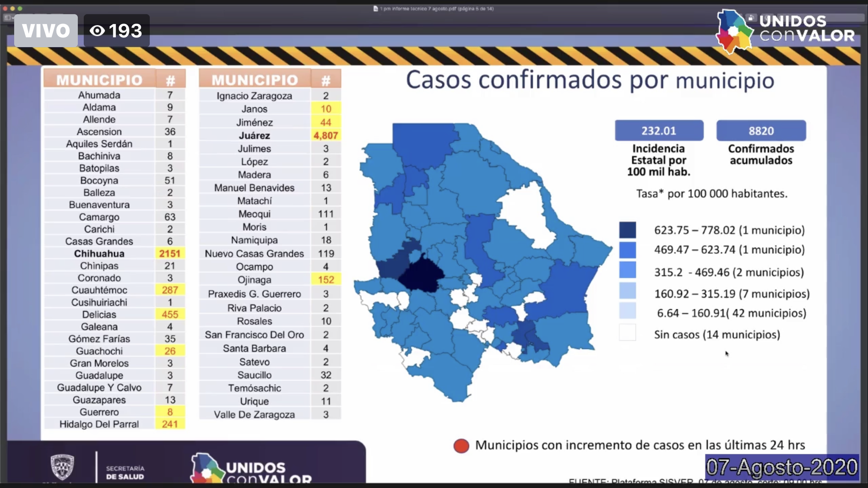Select the darkest blue 623.75–778.02 legend swatch

tap(627, 230)
